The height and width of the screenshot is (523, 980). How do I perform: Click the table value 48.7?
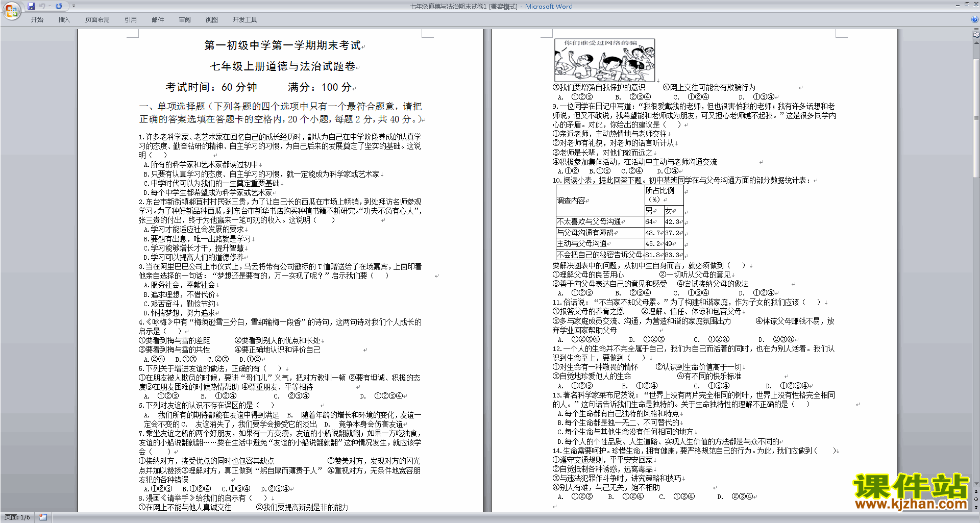tap(653, 233)
